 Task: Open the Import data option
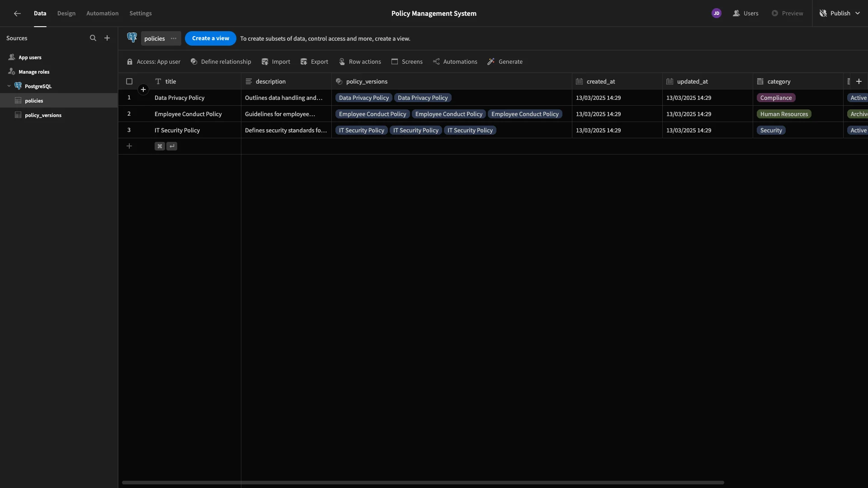[276, 62]
